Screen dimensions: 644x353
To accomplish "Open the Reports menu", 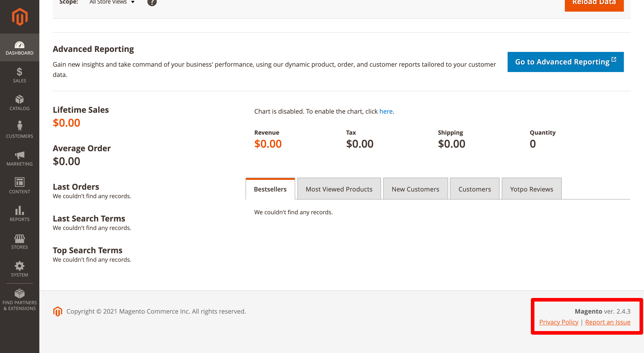I will pyautogui.click(x=19, y=214).
